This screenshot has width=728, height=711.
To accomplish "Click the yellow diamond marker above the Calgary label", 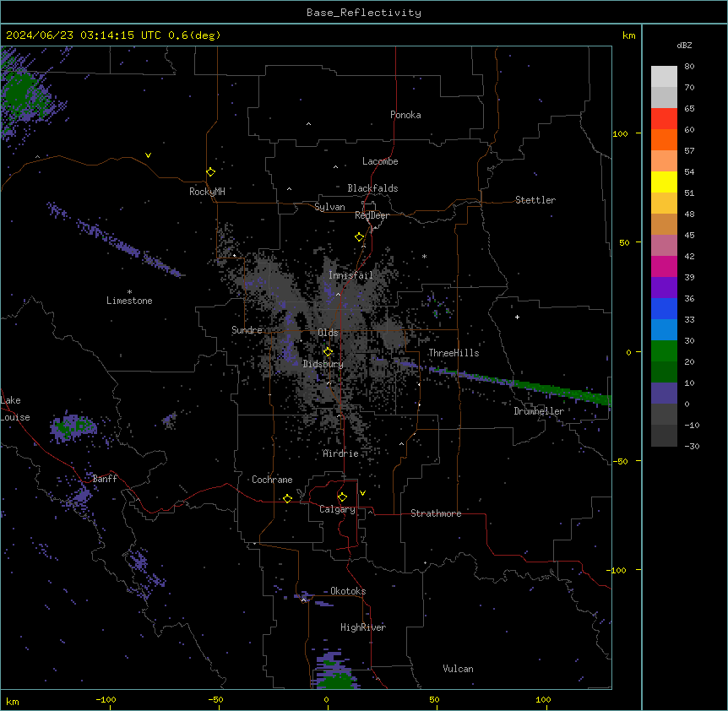I will point(342,497).
